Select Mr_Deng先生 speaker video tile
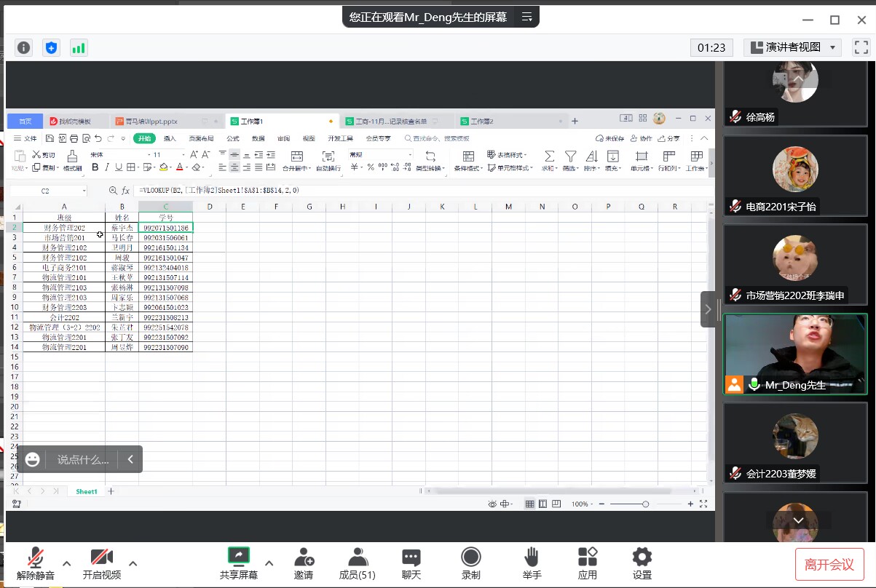876x588 pixels. pos(795,354)
